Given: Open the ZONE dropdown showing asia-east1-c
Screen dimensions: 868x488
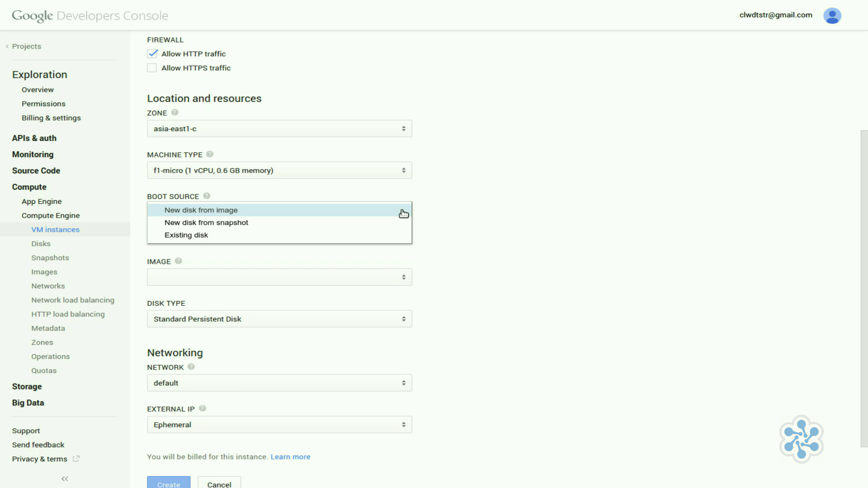Looking at the screenshot, I should pyautogui.click(x=279, y=129).
